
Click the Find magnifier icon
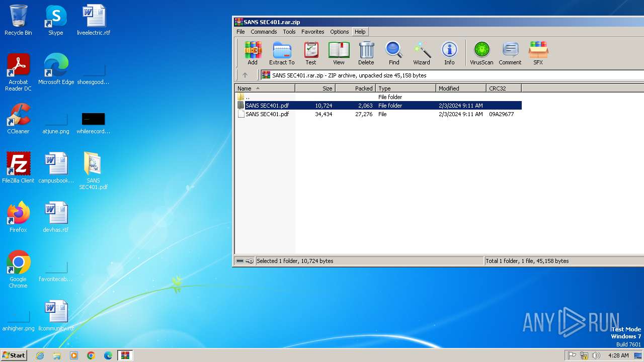(x=394, y=54)
